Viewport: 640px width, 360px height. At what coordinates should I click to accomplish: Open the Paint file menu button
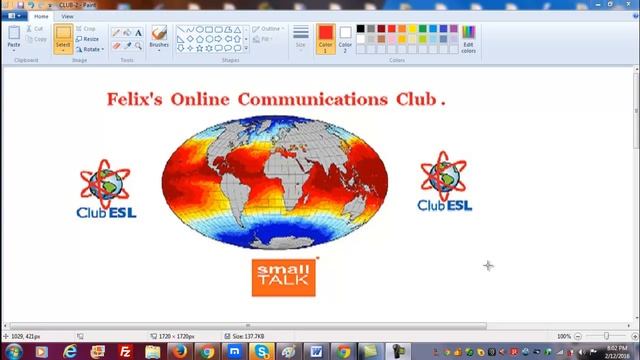[x=15, y=16]
